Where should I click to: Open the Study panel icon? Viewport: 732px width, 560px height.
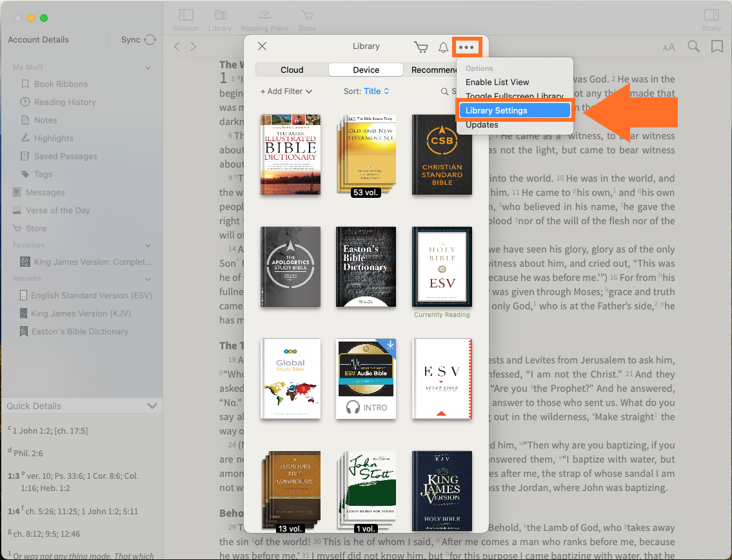[x=711, y=21]
